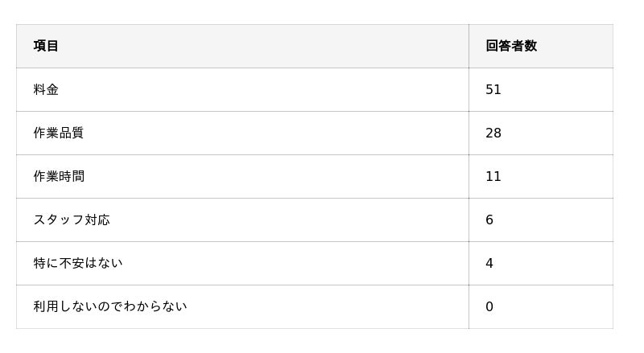Click the row border between 作業時間 and スタッフ対応
This screenshot has width=644, height=353.
click(242, 198)
